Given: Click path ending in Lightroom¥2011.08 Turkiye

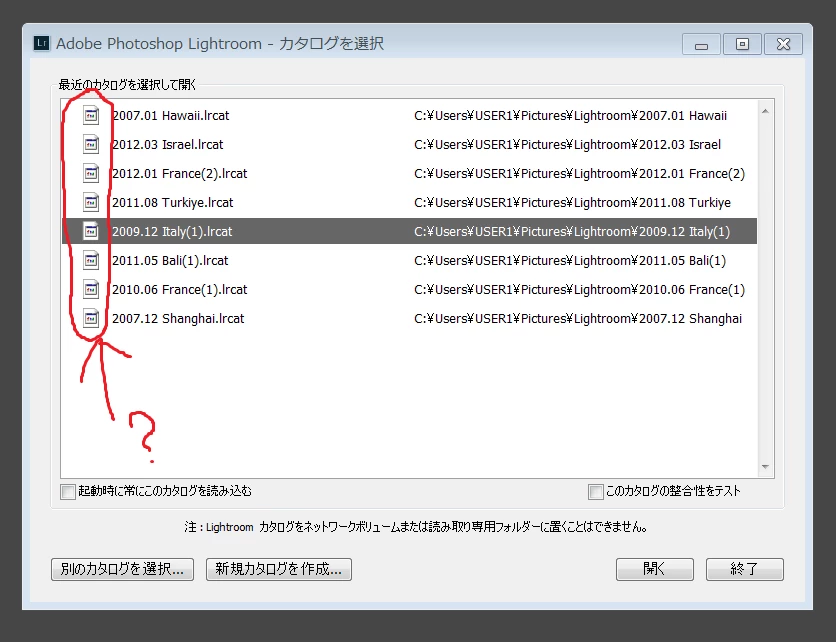Looking at the screenshot, I should pos(573,203).
